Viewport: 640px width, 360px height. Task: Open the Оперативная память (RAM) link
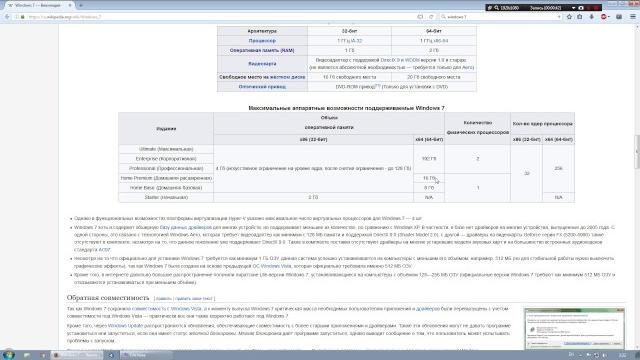(262, 51)
